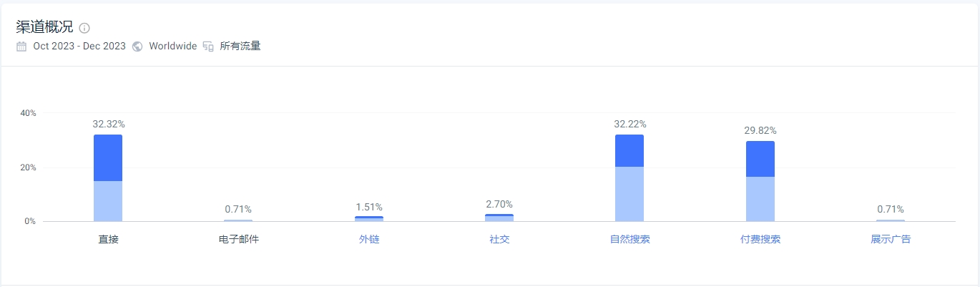Viewport: 980px width, 287px height.
Task: Click the calendar icon before Oct 2023
Action: (21, 47)
